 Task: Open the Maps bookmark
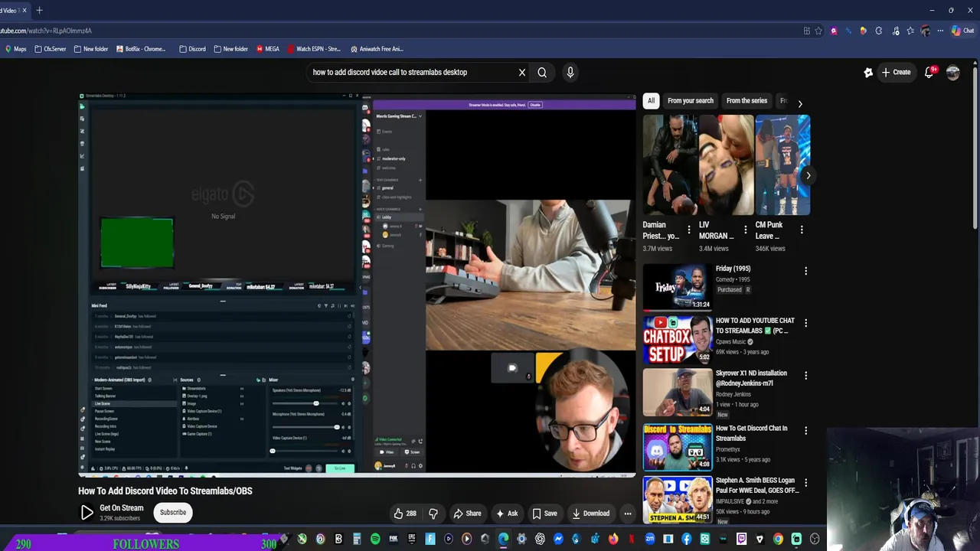[15, 49]
